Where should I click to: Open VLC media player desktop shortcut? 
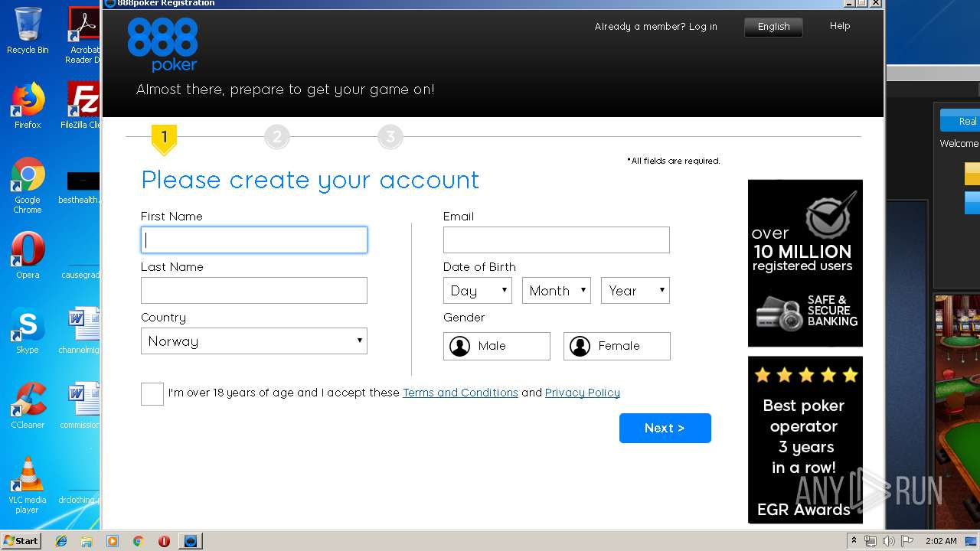tap(28, 485)
